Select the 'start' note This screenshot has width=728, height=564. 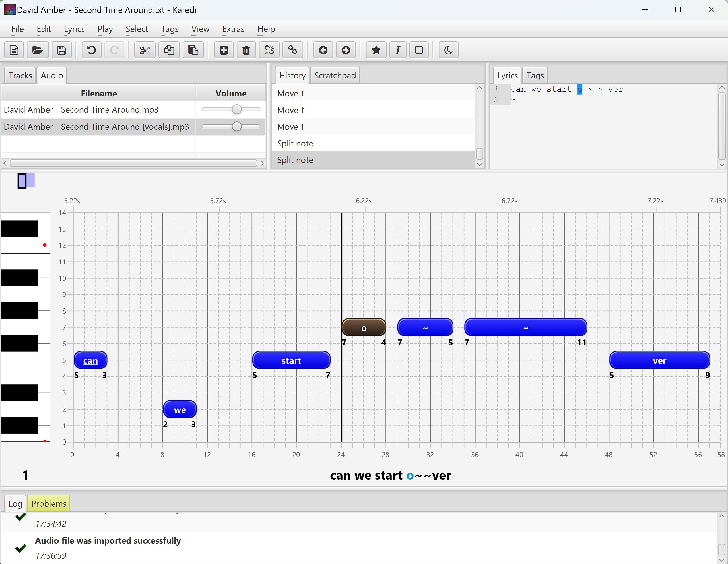pyautogui.click(x=291, y=360)
